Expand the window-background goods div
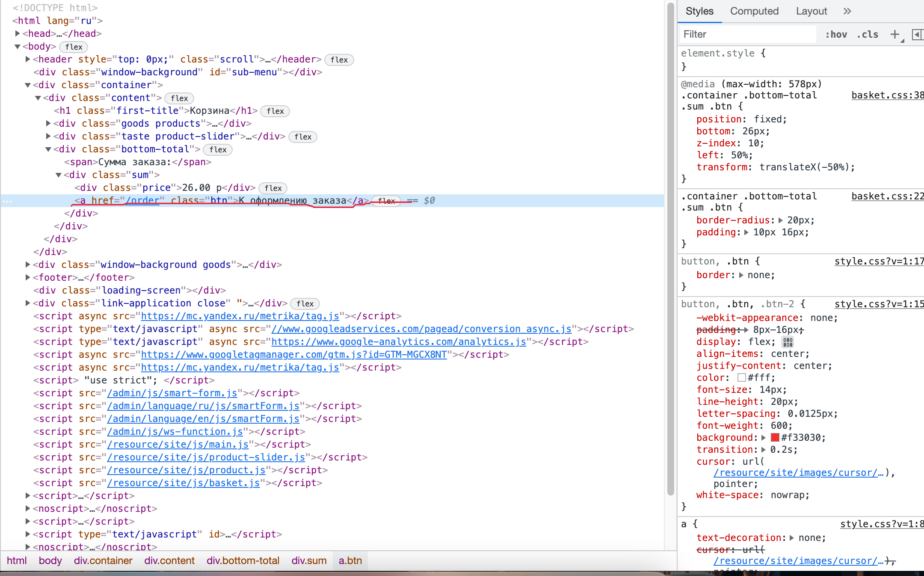The height and width of the screenshot is (576, 924). click(x=28, y=264)
